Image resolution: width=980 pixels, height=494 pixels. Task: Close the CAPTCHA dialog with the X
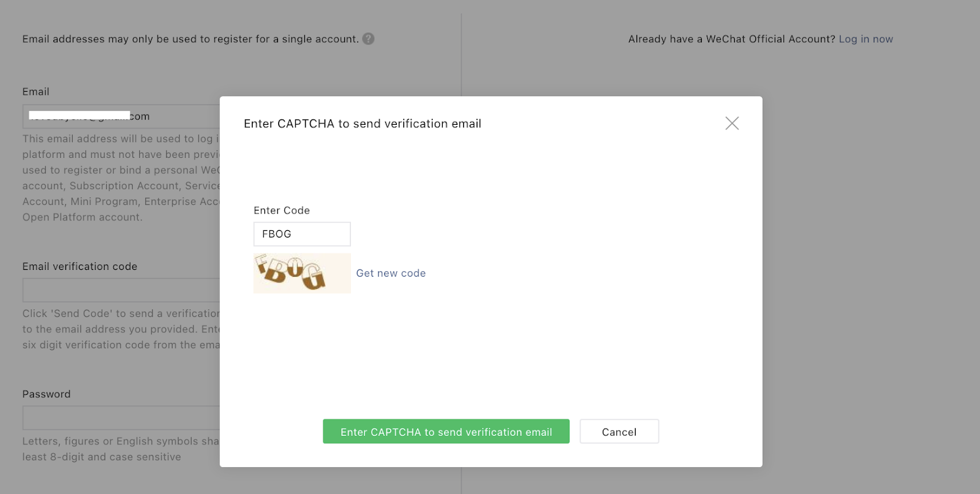[x=732, y=123]
